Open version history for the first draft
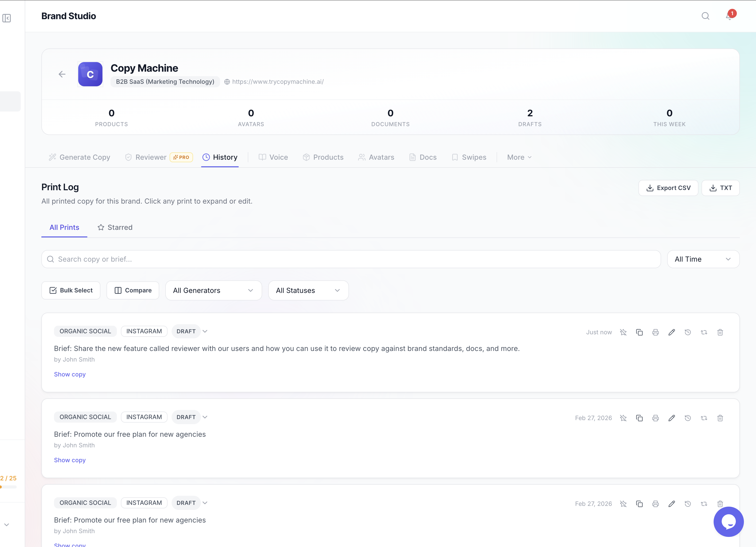Viewport: 756px width, 547px height. coord(688,332)
